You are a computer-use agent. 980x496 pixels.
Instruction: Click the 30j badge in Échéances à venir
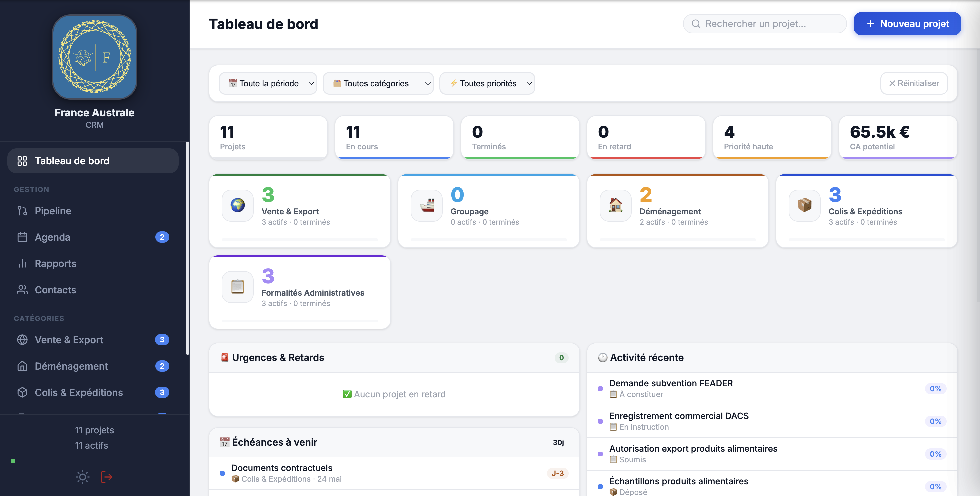(558, 442)
